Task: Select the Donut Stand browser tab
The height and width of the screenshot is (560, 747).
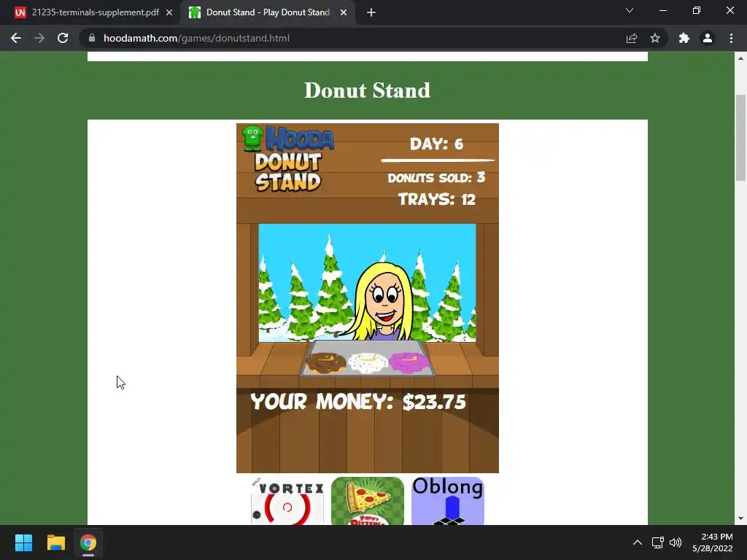Action: pos(267,12)
